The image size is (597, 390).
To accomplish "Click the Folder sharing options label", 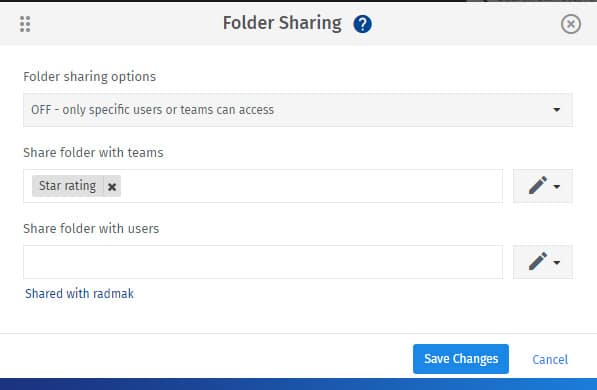I will click(89, 77).
